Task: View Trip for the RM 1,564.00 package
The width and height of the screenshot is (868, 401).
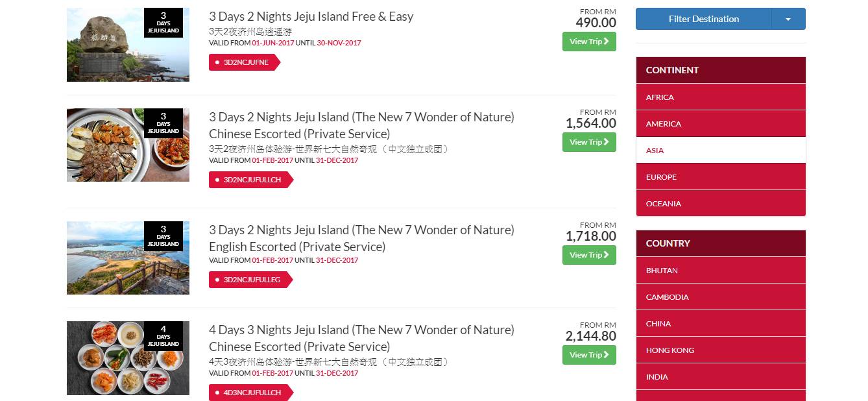Action: click(x=589, y=142)
